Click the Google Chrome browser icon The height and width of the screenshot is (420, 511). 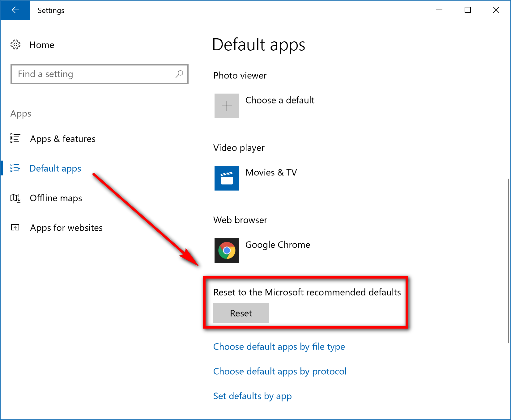pyautogui.click(x=227, y=250)
